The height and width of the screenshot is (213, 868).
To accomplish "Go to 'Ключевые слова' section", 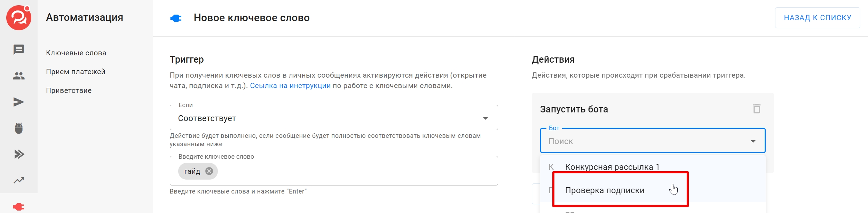I will [76, 53].
